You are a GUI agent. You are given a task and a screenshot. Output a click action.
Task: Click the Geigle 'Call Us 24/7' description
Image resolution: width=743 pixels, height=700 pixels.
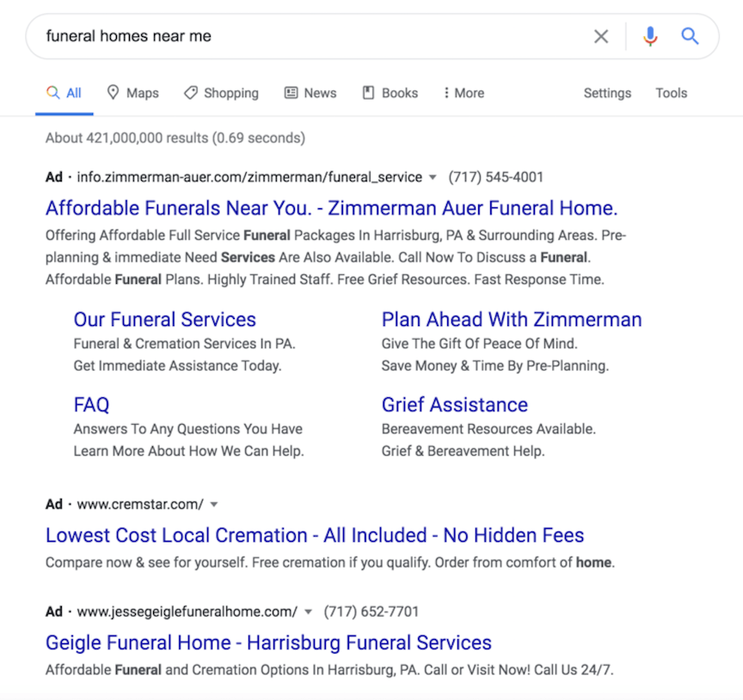click(x=329, y=670)
